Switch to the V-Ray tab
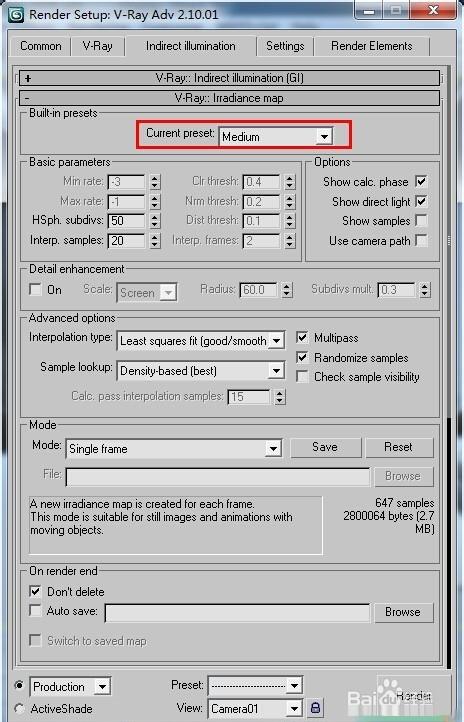This screenshot has height=722, width=464. coord(97,46)
